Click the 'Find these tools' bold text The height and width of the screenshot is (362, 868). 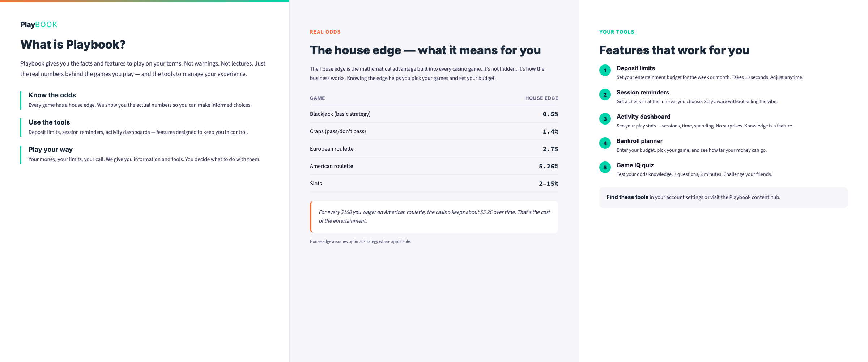627,197
